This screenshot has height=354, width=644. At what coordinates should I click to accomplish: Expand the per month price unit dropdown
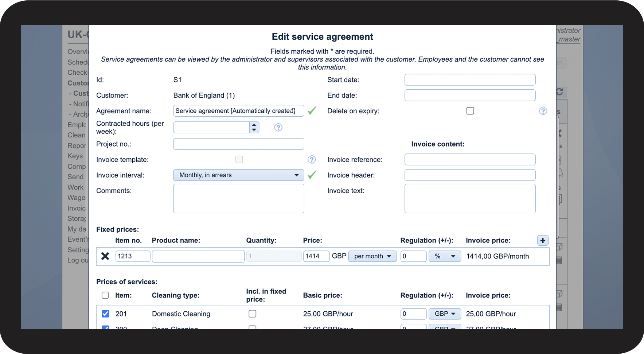372,256
